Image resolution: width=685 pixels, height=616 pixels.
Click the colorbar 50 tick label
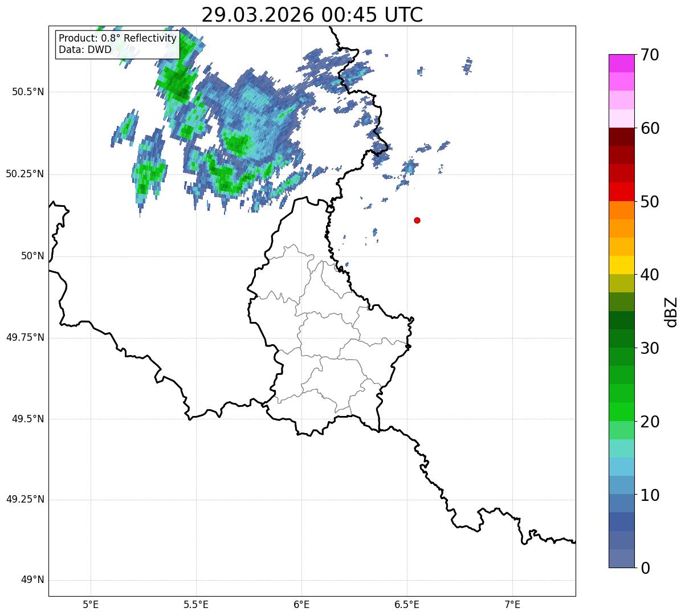tap(650, 202)
